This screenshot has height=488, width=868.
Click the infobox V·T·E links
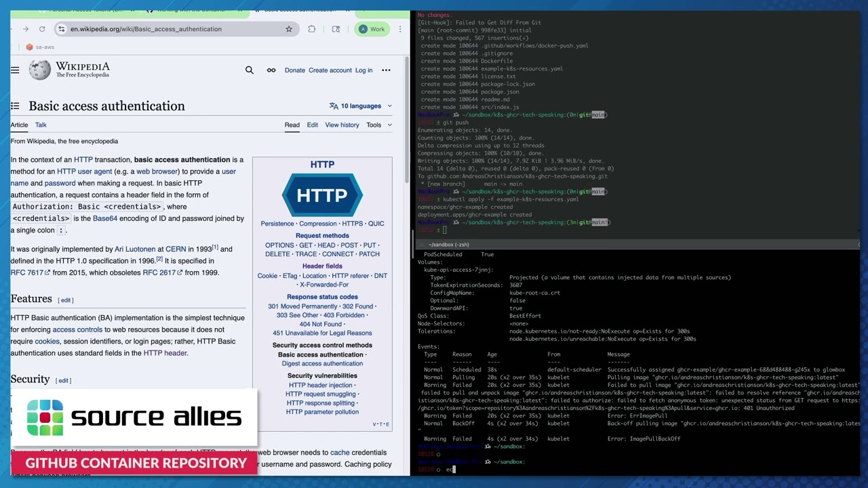(381, 424)
